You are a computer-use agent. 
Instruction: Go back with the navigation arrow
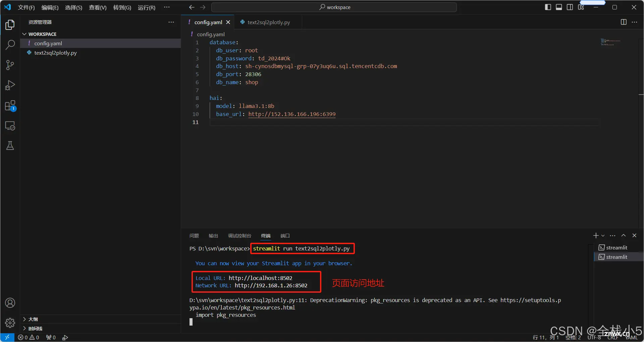(192, 7)
